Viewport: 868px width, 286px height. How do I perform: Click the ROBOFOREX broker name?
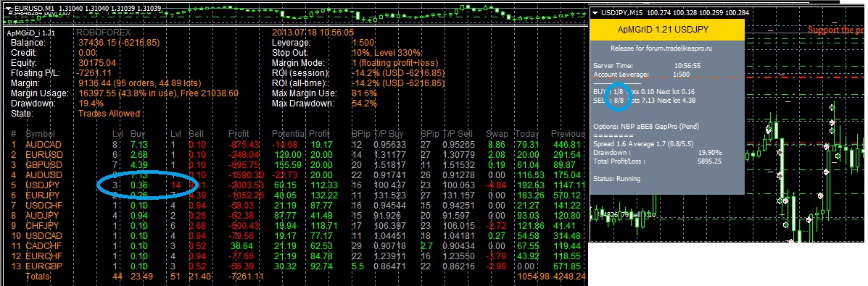coord(103,33)
